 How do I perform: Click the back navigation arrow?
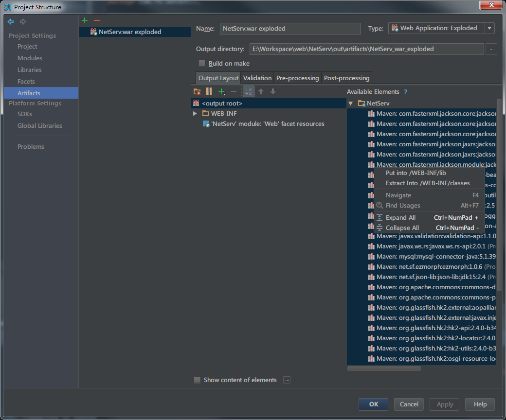10,21
